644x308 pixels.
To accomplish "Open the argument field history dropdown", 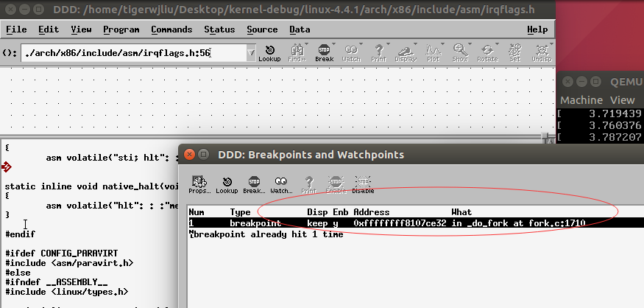I will point(251,53).
